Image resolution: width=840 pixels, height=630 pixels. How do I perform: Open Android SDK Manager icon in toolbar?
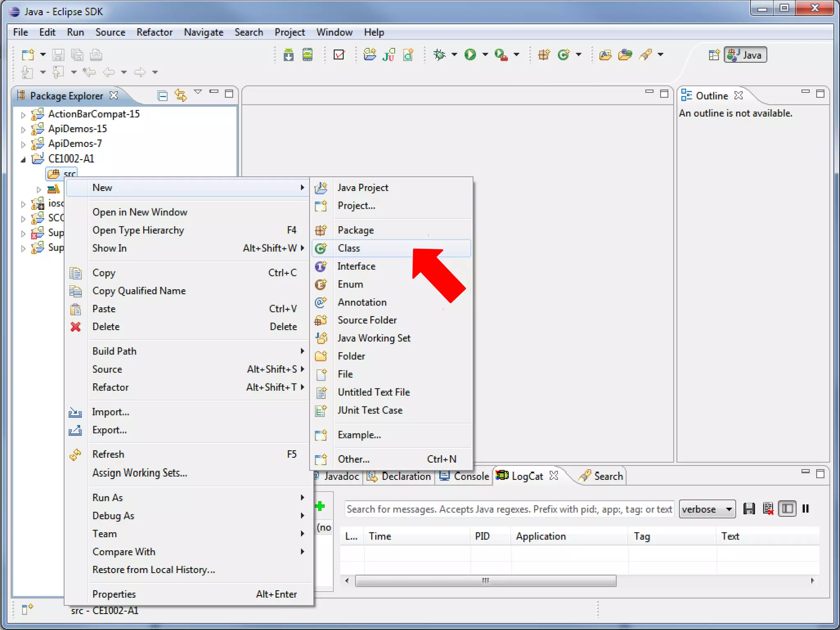[x=289, y=55]
